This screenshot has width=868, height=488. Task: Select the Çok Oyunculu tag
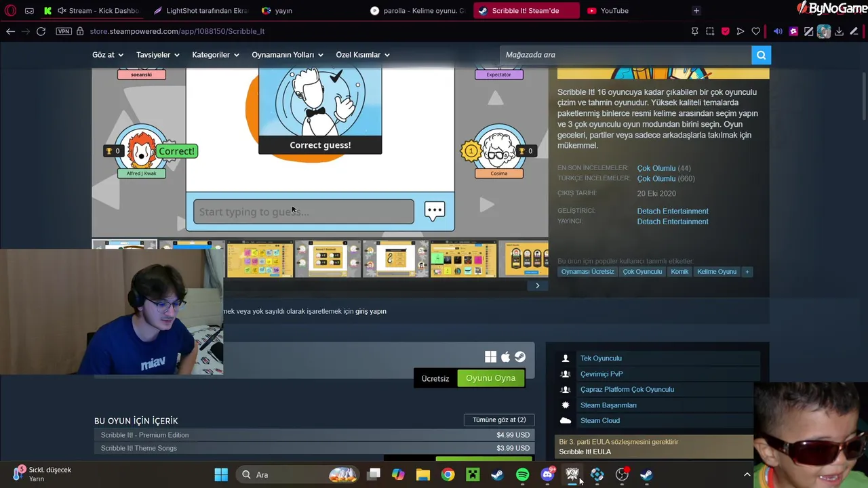pyautogui.click(x=642, y=272)
